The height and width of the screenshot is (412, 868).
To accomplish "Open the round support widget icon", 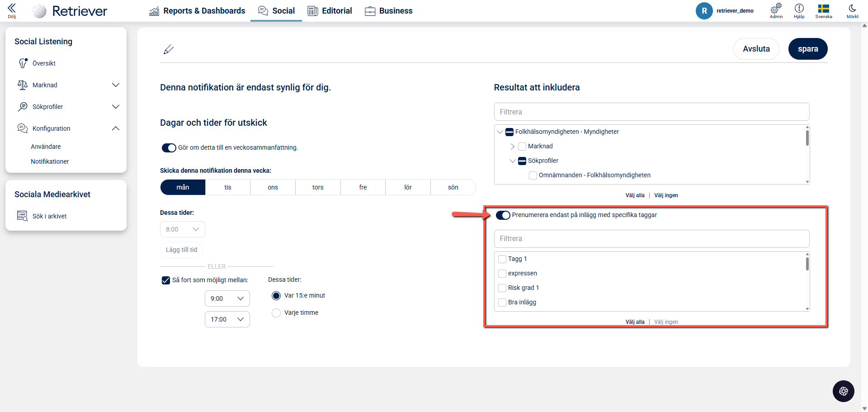I will pos(843,391).
